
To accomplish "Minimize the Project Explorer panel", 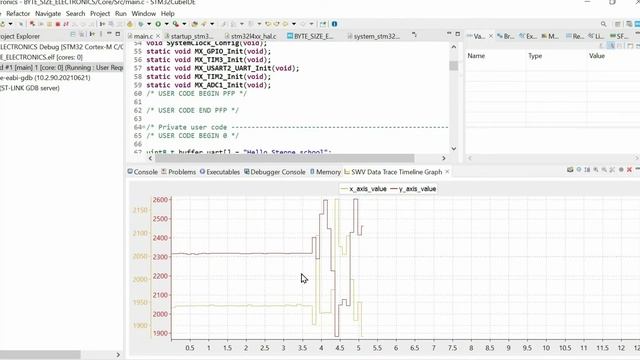I will (x=109, y=33).
